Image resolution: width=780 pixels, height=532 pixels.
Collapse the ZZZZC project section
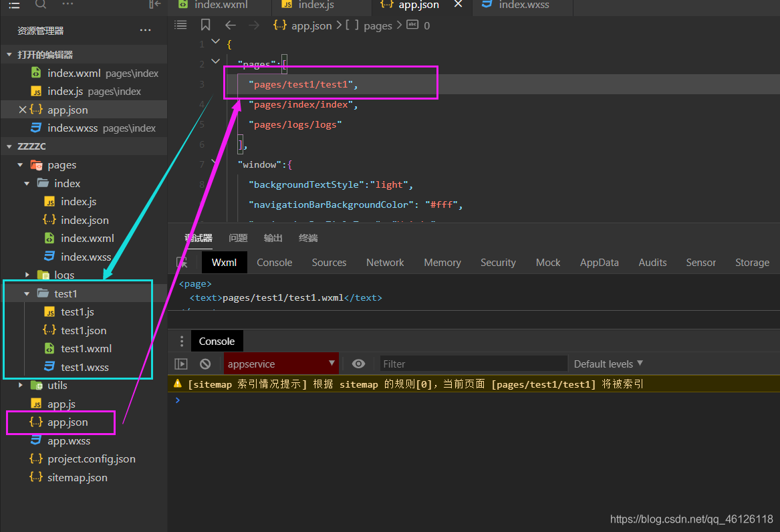tap(9, 146)
